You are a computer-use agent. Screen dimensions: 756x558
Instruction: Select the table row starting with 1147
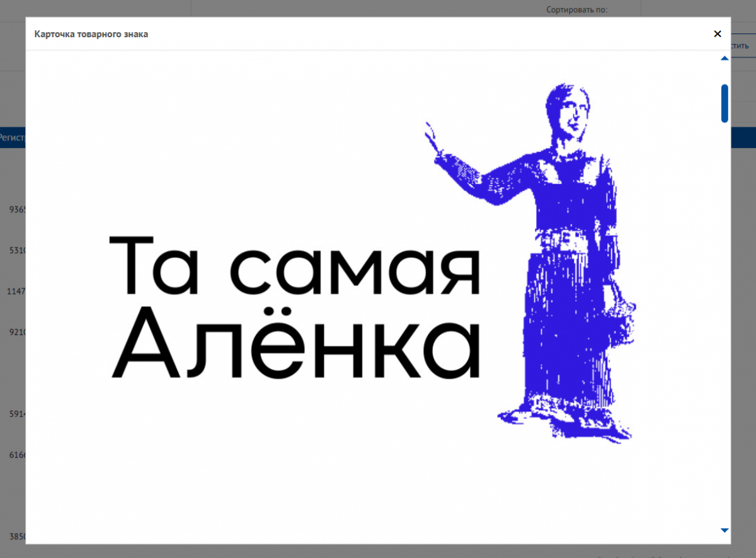tap(16, 292)
